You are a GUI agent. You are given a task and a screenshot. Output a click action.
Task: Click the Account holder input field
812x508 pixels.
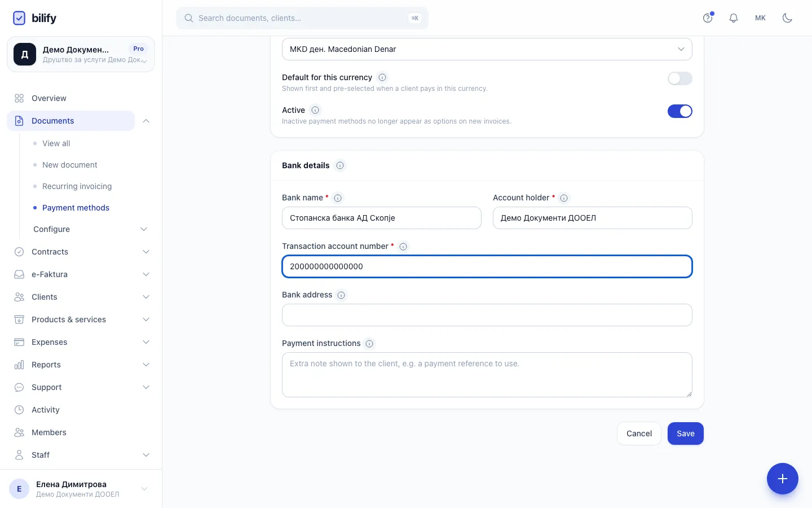[x=593, y=218]
